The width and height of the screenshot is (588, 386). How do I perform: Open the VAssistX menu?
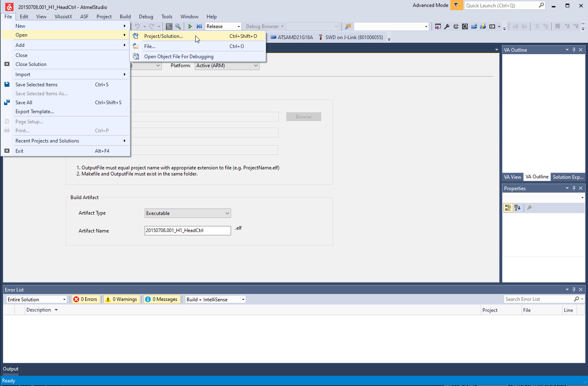pyautogui.click(x=63, y=17)
